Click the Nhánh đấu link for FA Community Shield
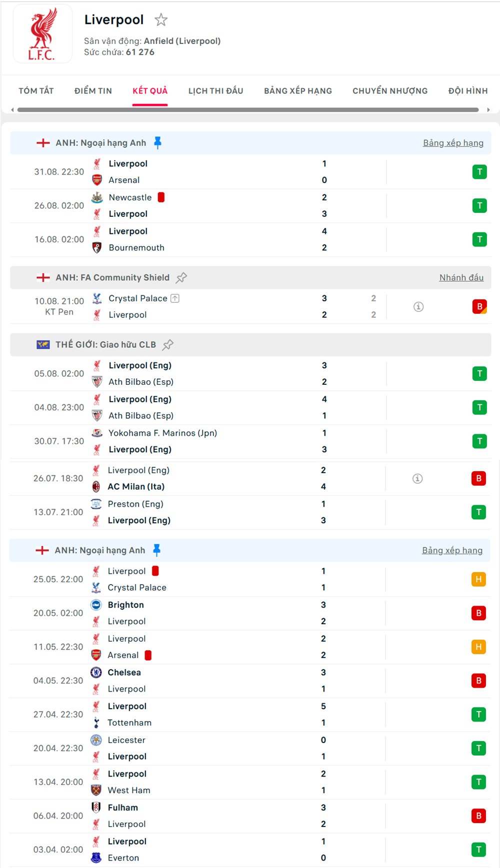The image size is (500, 868). point(461,277)
